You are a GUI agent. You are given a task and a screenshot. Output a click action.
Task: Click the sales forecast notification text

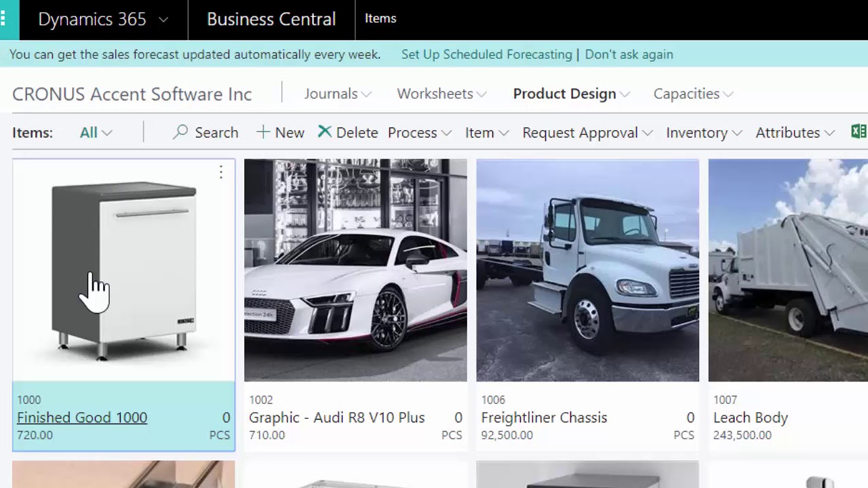[195, 54]
